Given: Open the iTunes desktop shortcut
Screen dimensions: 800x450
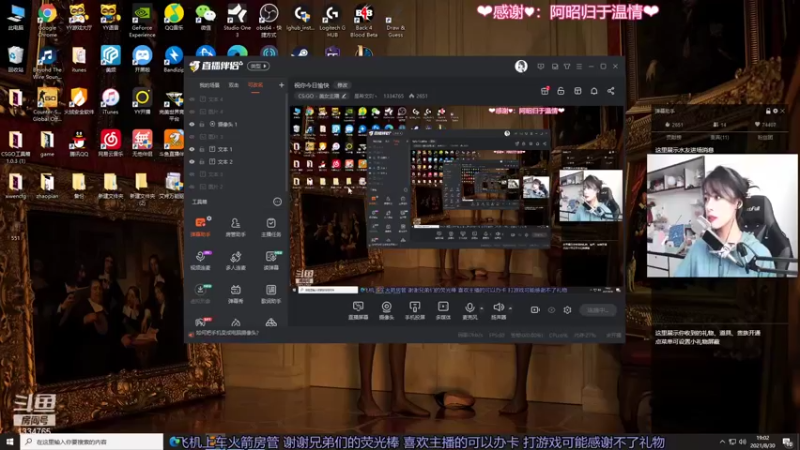Looking at the screenshot, I should pos(110,101).
